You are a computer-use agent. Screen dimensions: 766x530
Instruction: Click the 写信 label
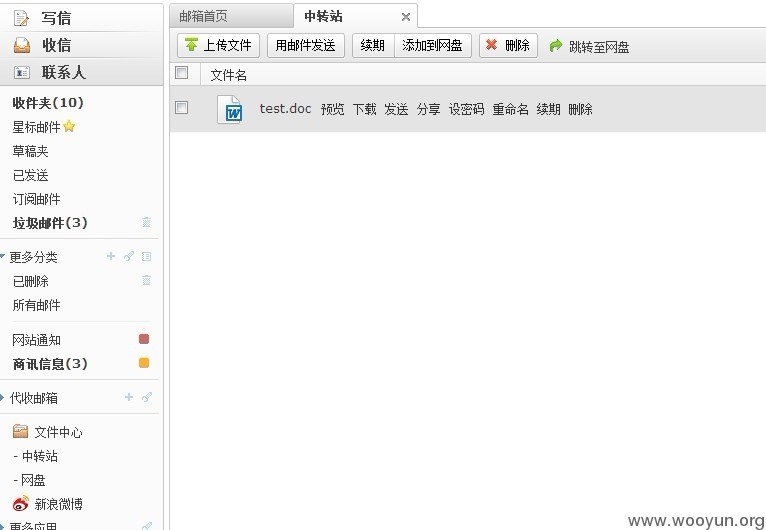coord(56,18)
